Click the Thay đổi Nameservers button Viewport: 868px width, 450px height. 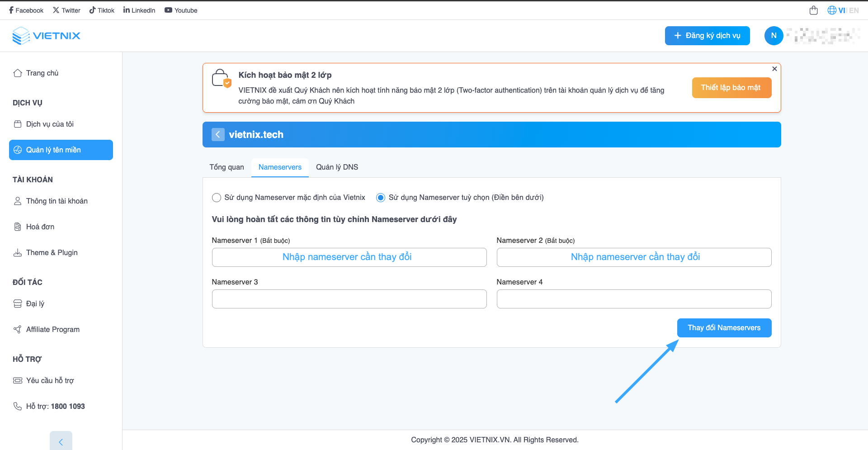pyautogui.click(x=724, y=328)
